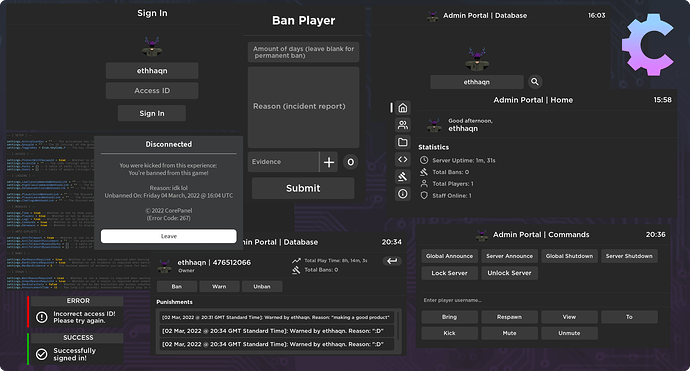Click the Access ID input field

[152, 91]
